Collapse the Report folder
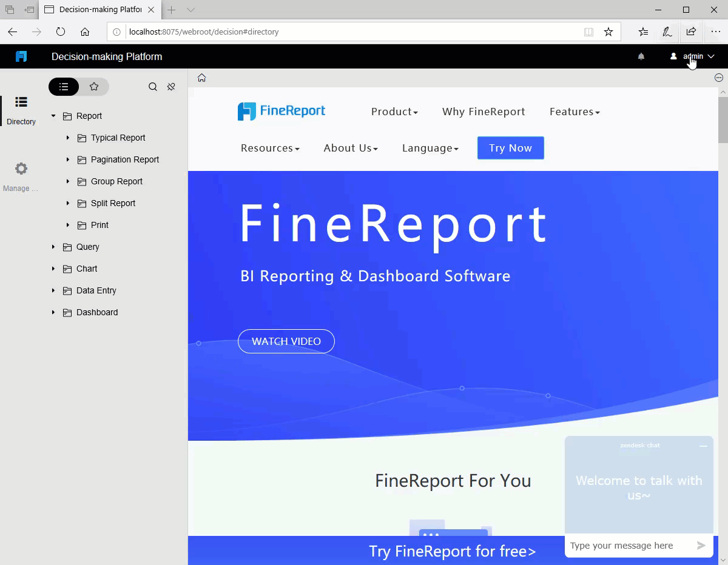 pyautogui.click(x=52, y=116)
